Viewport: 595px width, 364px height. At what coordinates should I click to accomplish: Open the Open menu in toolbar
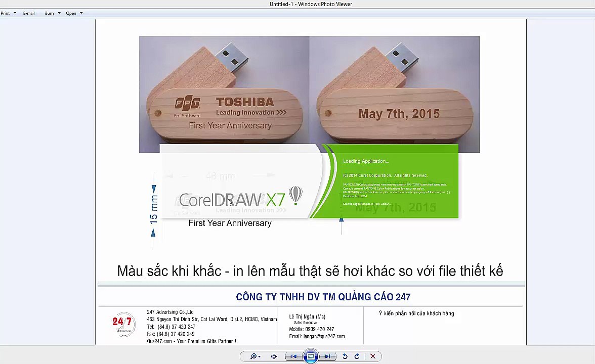[74, 13]
